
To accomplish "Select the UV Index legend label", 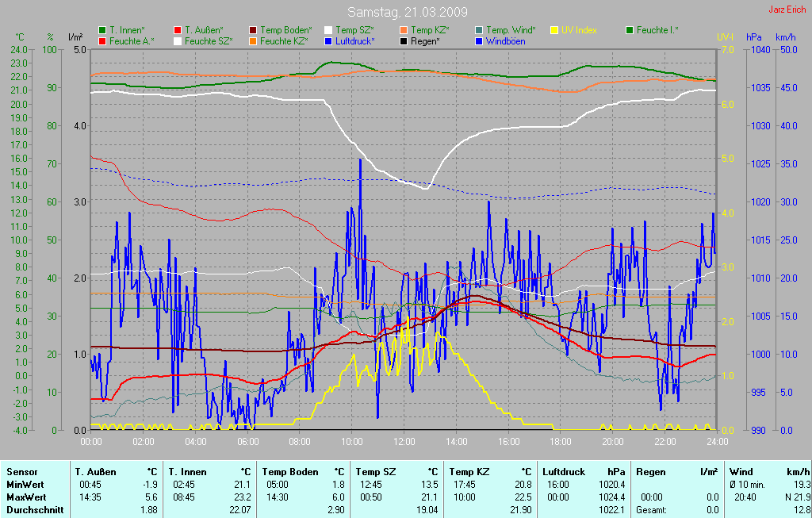I will 580,31.
